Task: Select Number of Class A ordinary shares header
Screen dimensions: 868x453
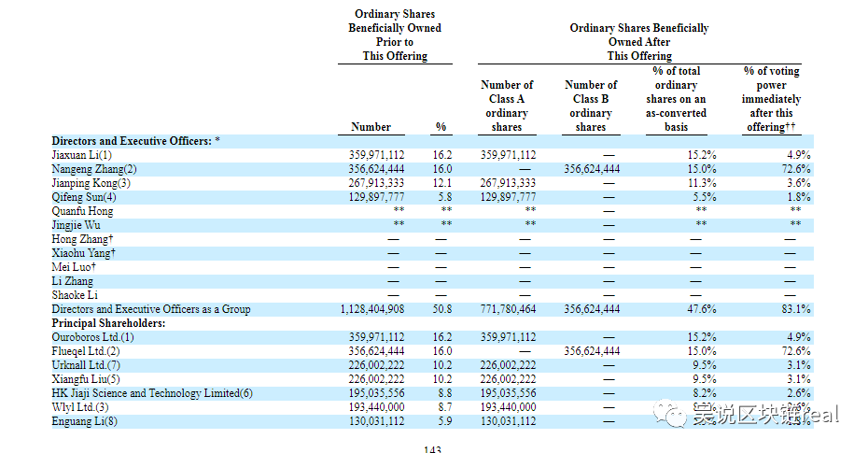Action: coord(507,106)
